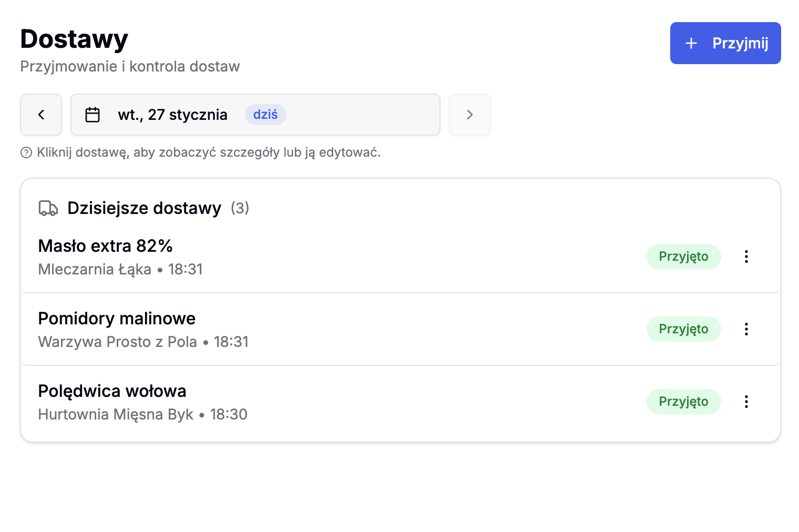Open the Polędwica wołowa delivery details
799x532 pixels.
point(112,391)
